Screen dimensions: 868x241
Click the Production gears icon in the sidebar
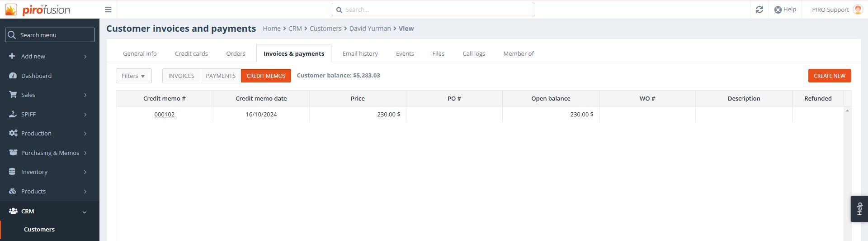point(13,133)
